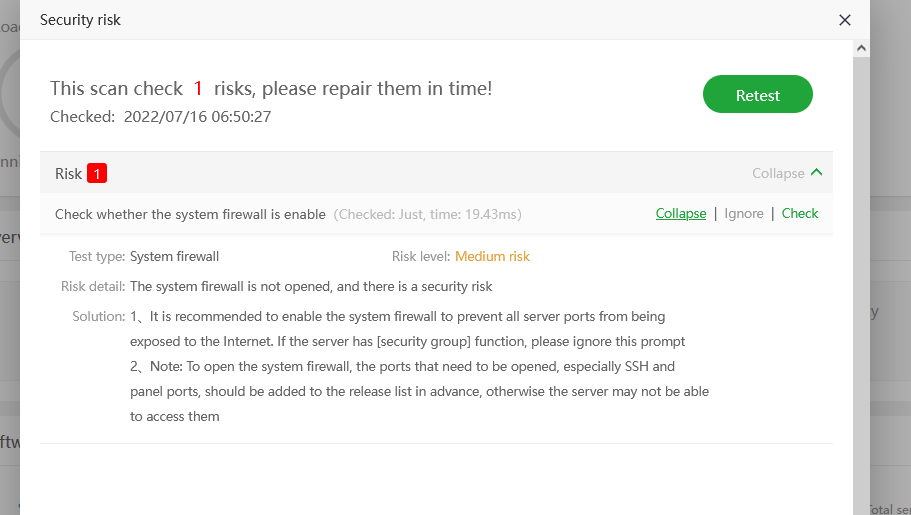Click the 'System firewall' test type value

174,256
